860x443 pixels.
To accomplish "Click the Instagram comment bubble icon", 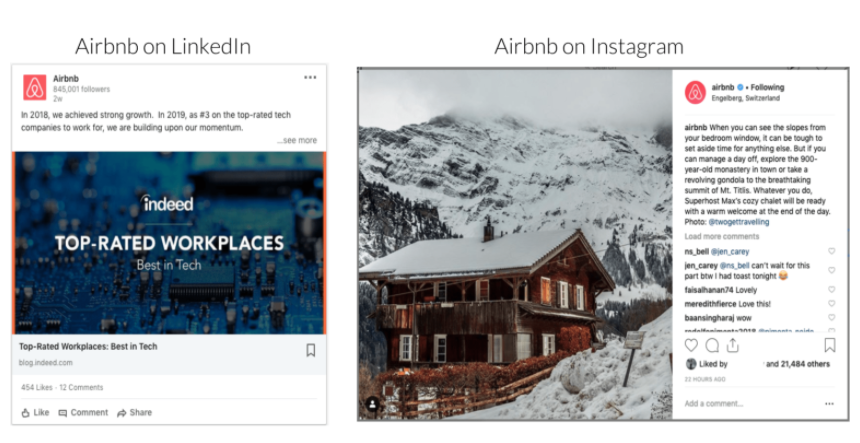I will 712,345.
